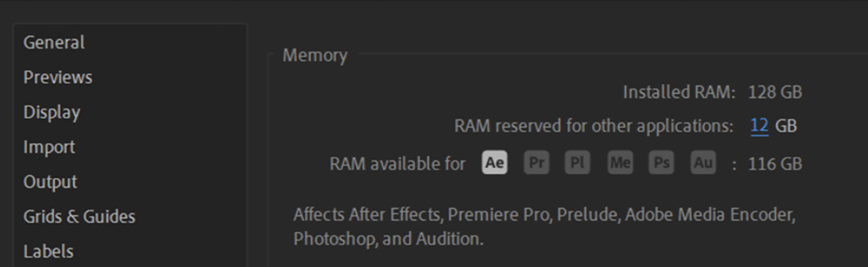The image size is (868, 267).
Task: Click the Photoshop (Ps) app icon
Action: point(661,162)
